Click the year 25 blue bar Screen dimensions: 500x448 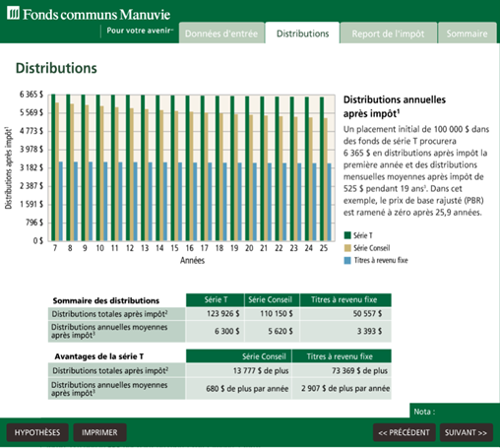click(x=329, y=202)
